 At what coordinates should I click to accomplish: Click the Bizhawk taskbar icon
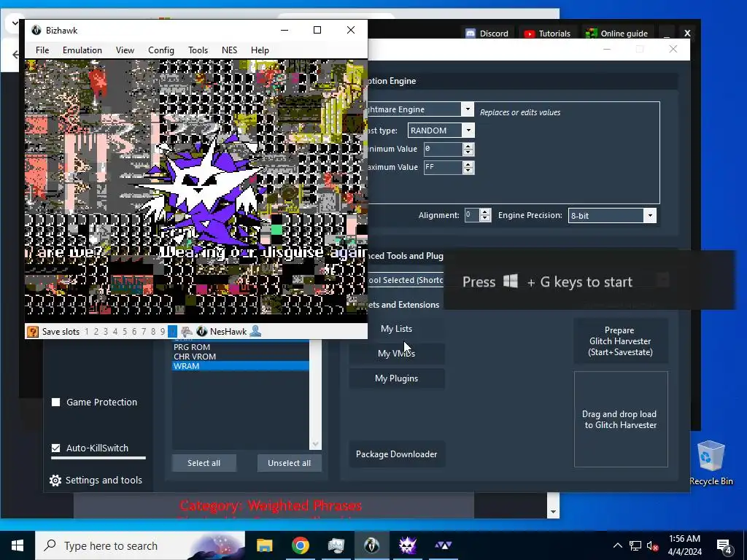tap(371, 545)
